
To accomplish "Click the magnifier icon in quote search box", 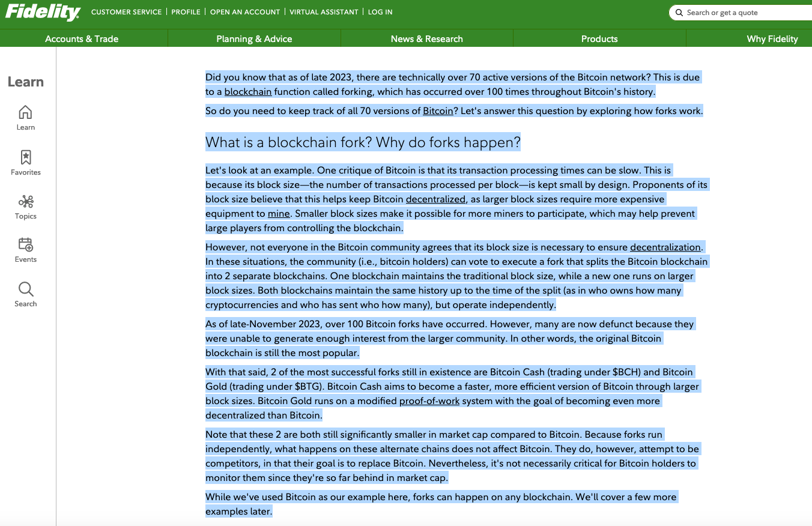I will [x=679, y=13].
